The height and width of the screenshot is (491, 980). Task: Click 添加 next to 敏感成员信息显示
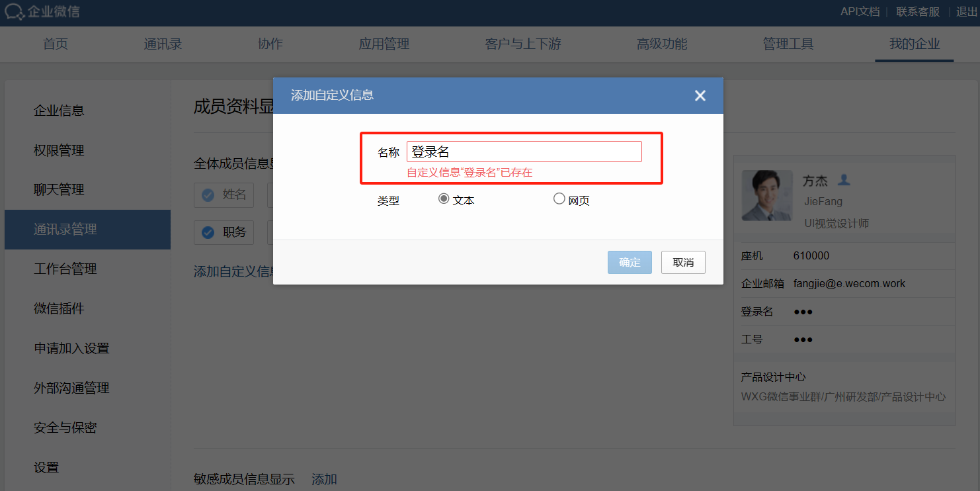click(x=324, y=479)
